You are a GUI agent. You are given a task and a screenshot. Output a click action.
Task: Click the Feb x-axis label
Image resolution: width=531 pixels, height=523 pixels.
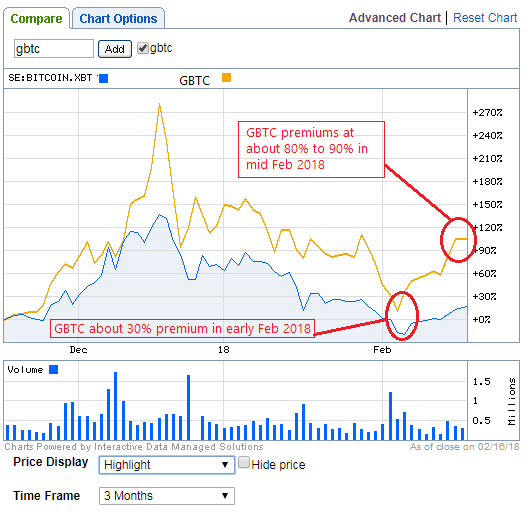[382, 350]
